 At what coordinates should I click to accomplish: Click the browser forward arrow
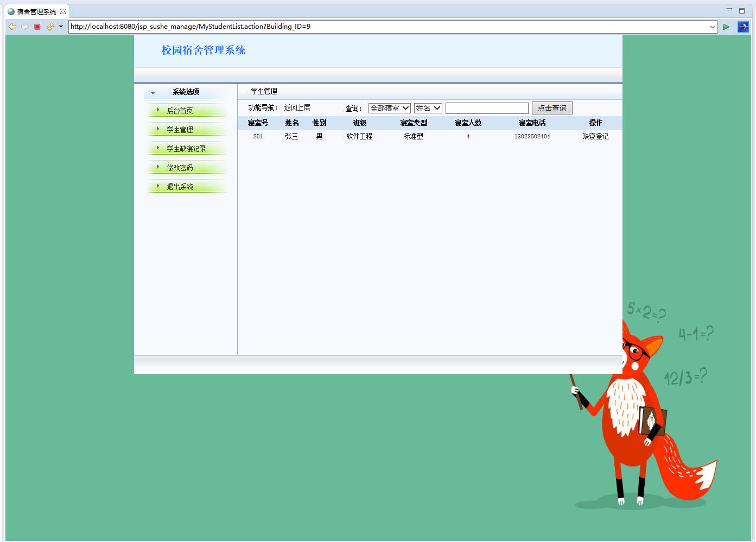pyautogui.click(x=25, y=27)
